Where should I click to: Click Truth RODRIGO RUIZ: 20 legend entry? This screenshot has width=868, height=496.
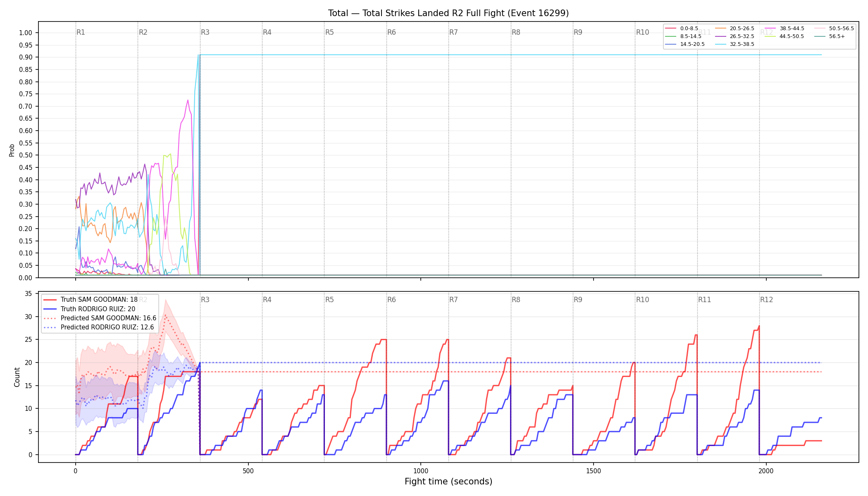(x=89, y=309)
